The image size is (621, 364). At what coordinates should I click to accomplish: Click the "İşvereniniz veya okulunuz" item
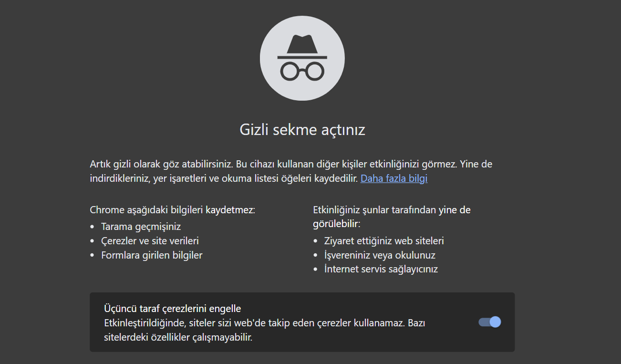coord(380,255)
